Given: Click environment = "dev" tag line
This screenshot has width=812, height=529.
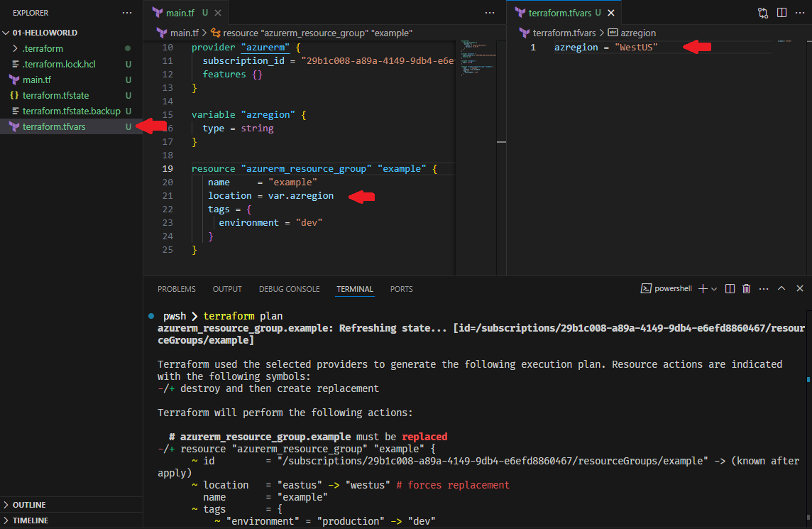Looking at the screenshot, I should [x=270, y=223].
